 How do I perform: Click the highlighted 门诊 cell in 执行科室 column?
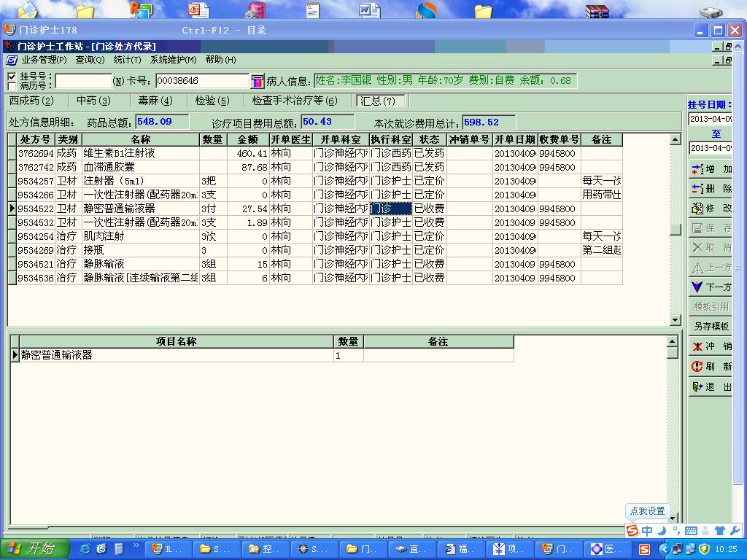pyautogui.click(x=391, y=209)
